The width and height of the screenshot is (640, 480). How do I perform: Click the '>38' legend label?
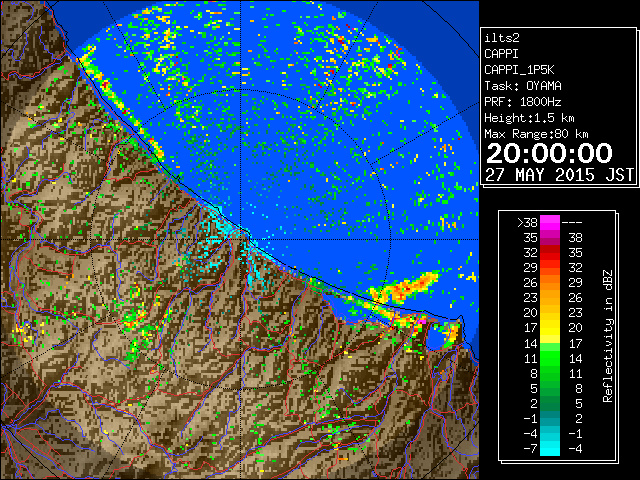click(527, 223)
